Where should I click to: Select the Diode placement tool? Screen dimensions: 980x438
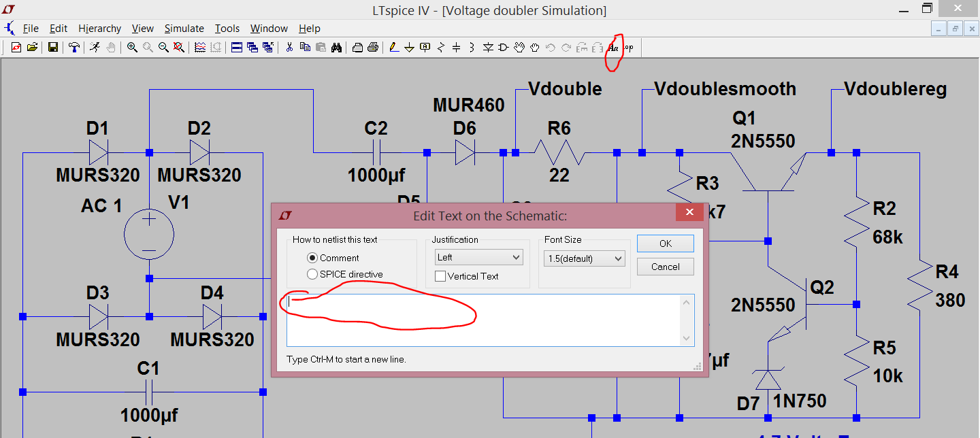[488, 47]
